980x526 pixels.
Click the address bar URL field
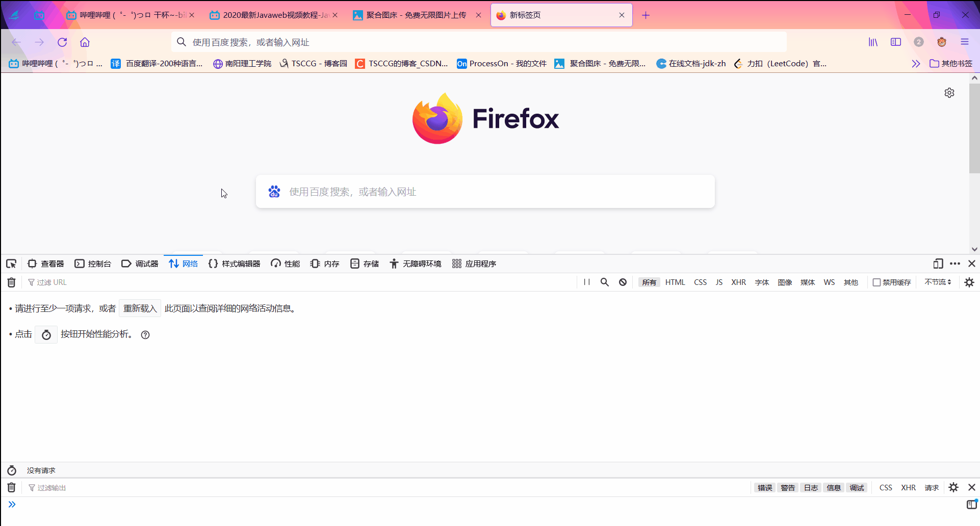[479, 42]
